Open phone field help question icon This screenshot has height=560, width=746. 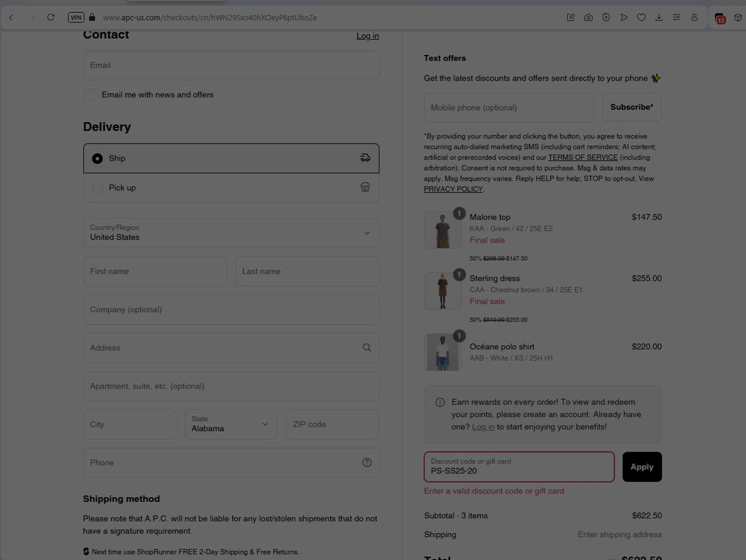[x=367, y=463]
